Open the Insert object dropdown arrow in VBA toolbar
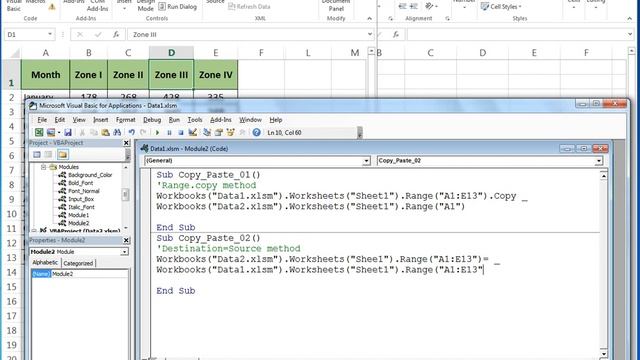The width and height of the screenshot is (640, 360). 59,132
